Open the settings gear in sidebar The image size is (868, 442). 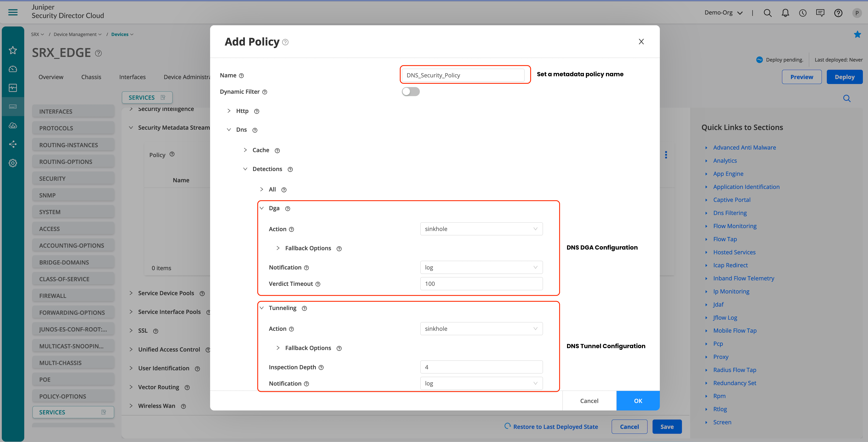tap(13, 163)
